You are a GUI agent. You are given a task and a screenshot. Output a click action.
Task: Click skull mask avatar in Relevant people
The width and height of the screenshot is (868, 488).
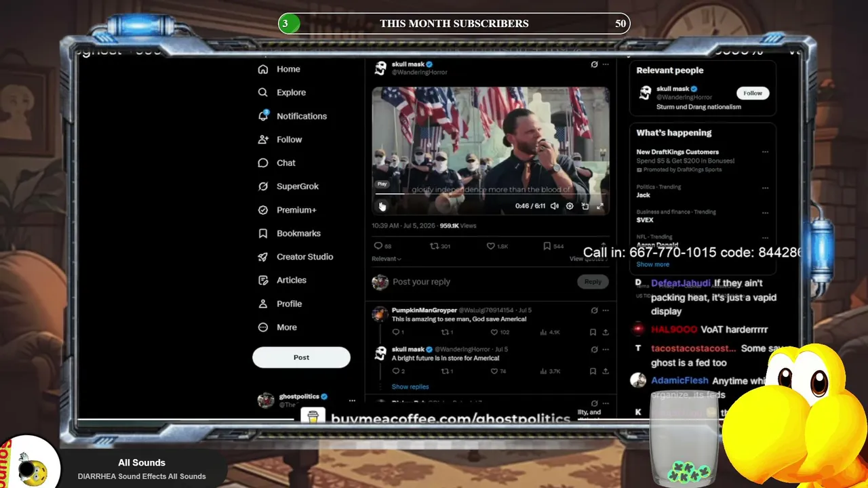645,93
